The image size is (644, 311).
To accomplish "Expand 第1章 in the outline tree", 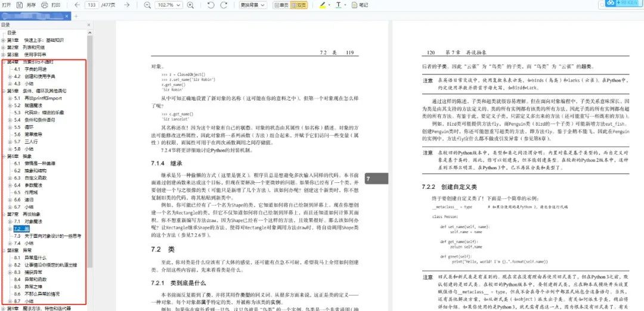I will [x=4, y=40].
